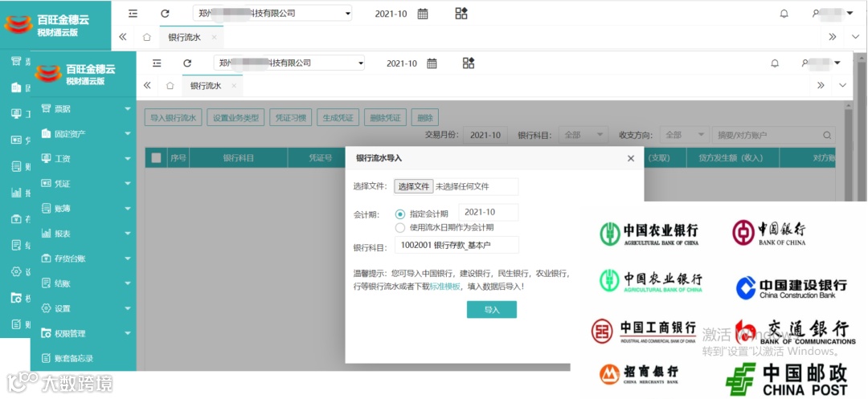Select the 使用流水日期作为会计期 radio option

point(399,227)
